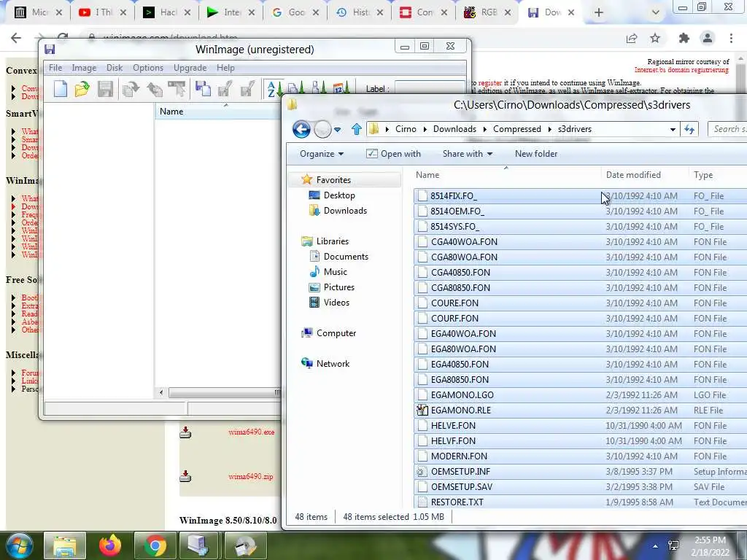Viewport: 747px width, 560px height.
Task: Open WinImage Disk menu
Action: pos(115,68)
